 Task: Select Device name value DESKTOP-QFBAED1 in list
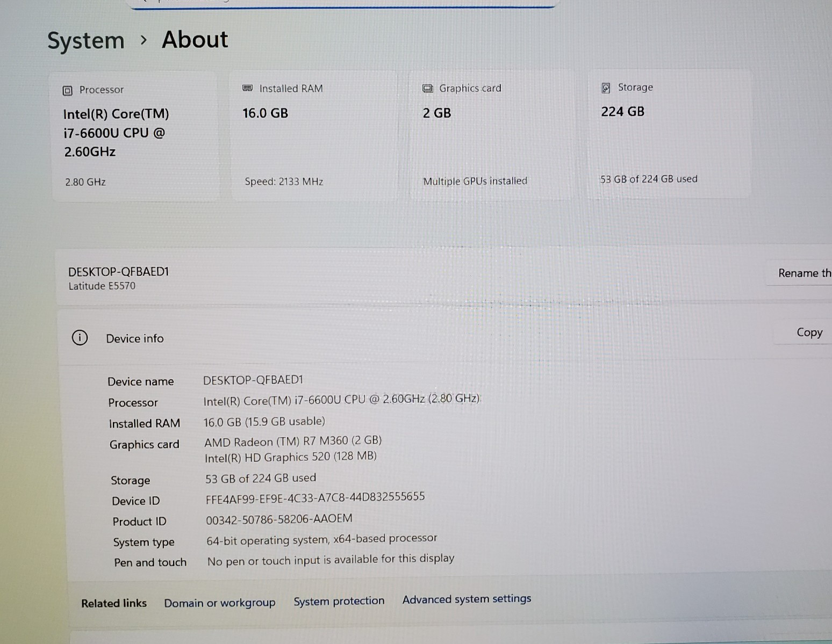tap(253, 380)
